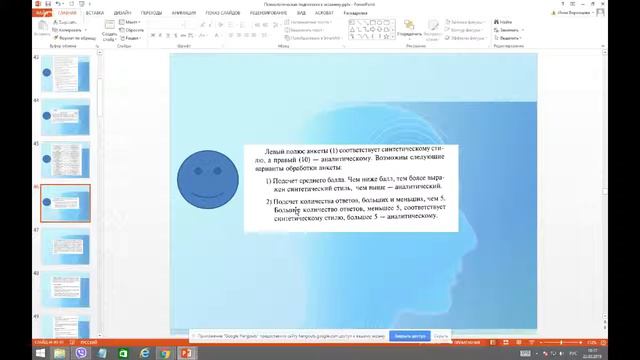Viewport: 640px width, 360px height.
Task: Open the Layout (Макет) dropdown
Action: coord(130,22)
